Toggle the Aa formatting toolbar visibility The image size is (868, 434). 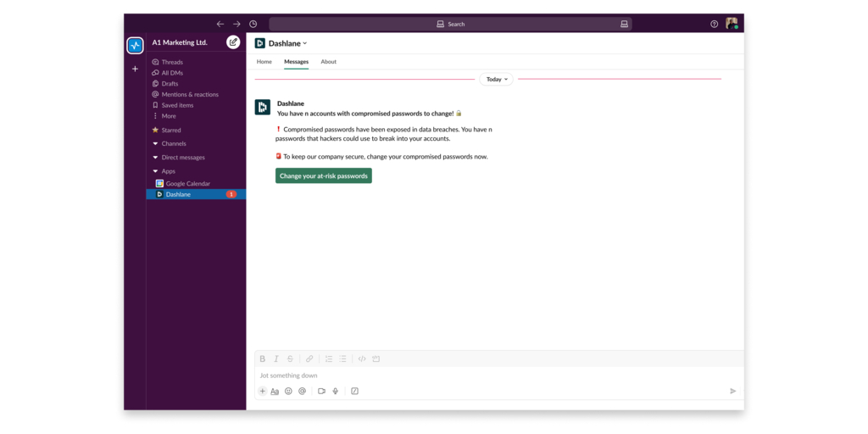(x=275, y=391)
